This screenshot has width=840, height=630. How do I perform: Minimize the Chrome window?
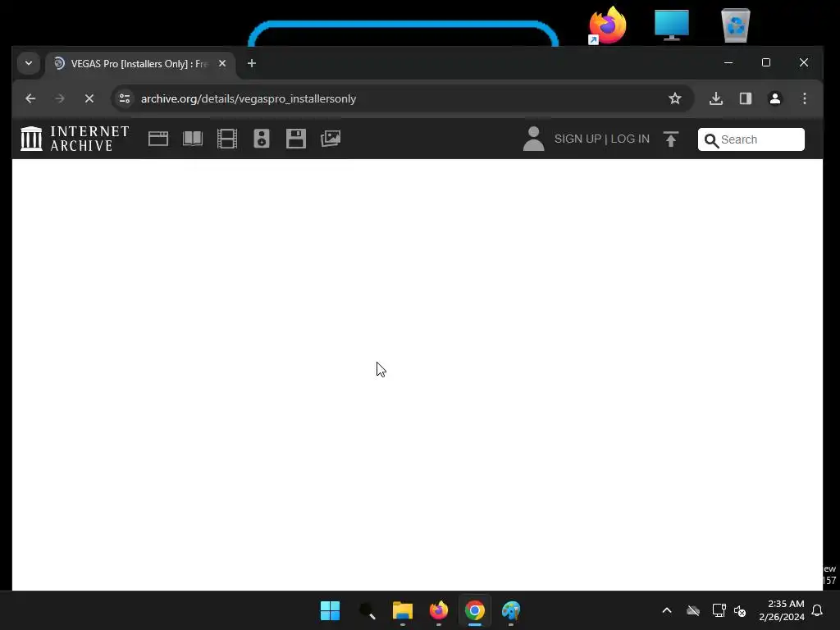click(728, 62)
